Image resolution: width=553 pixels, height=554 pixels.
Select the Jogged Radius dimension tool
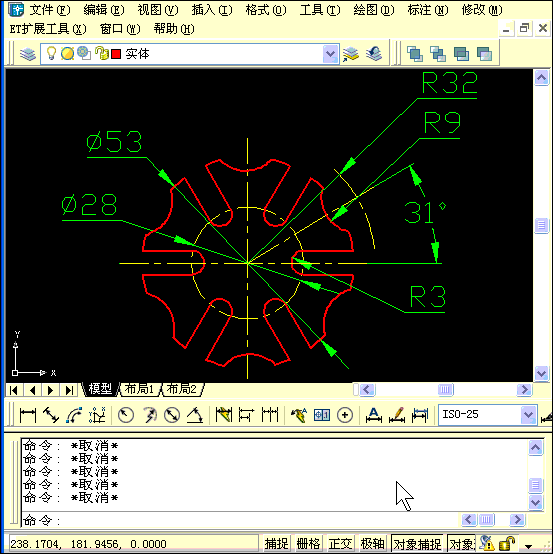click(x=149, y=415)
